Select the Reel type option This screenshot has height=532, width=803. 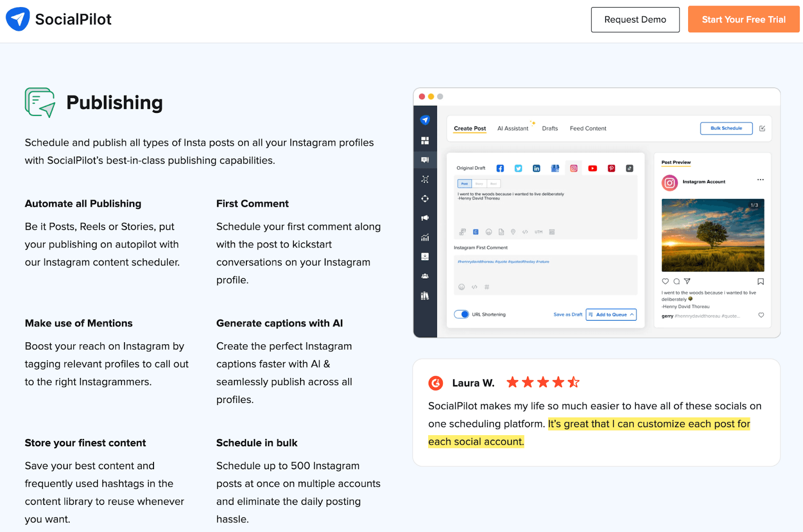[494, 184]
